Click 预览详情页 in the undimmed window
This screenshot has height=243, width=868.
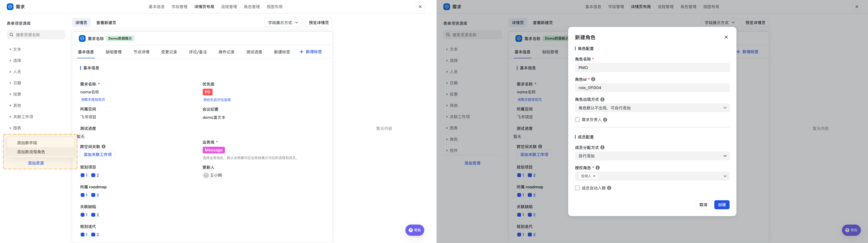pos(319,23)
